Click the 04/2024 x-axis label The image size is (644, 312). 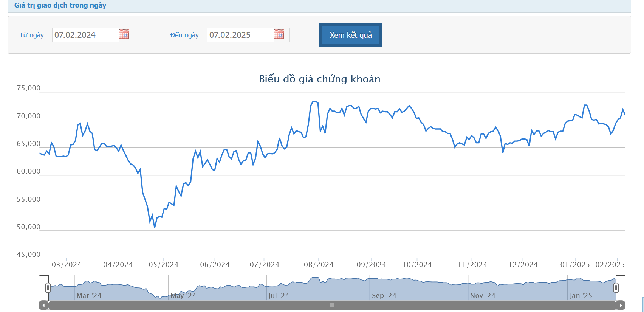(x=118, y=265)
